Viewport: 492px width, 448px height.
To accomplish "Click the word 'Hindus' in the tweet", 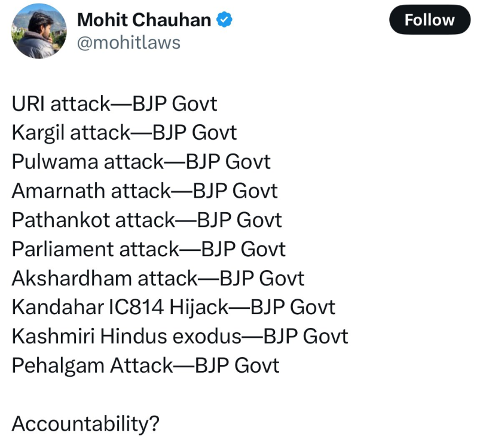I will pyautogui.click(x=134, y=336).
